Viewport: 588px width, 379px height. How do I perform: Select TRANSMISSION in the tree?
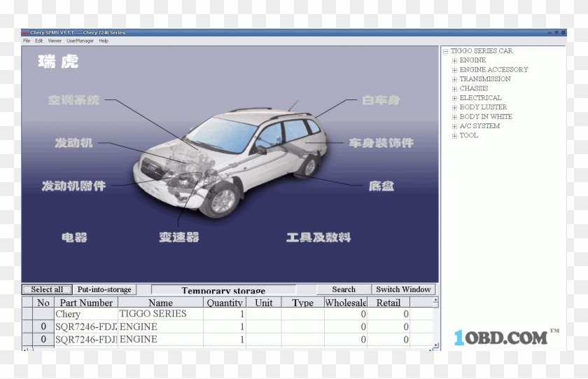[x=485, y=78]
